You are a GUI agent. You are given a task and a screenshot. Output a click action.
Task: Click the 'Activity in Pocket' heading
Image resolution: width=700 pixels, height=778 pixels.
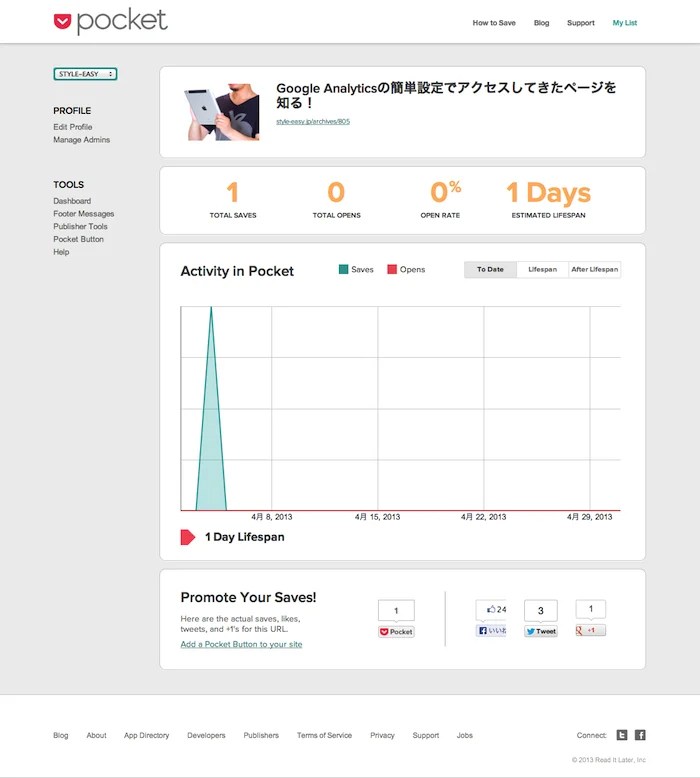[x=237, y=271]
